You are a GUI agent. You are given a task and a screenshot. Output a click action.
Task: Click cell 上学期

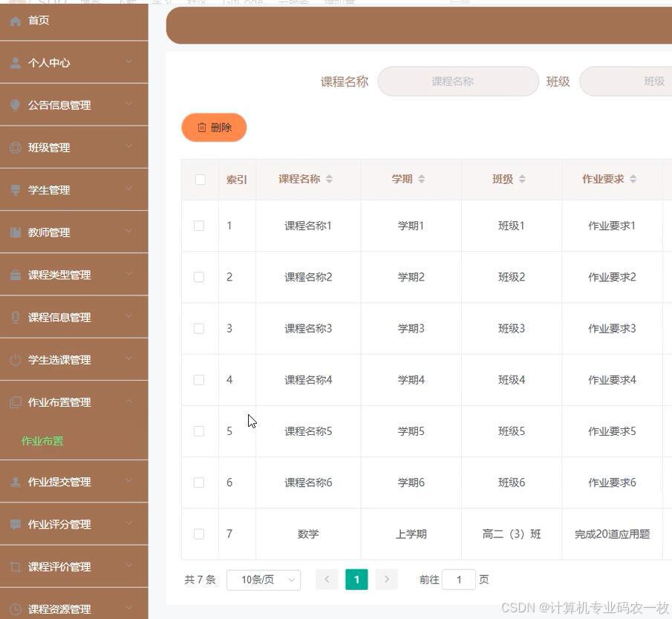pos(411,534)
